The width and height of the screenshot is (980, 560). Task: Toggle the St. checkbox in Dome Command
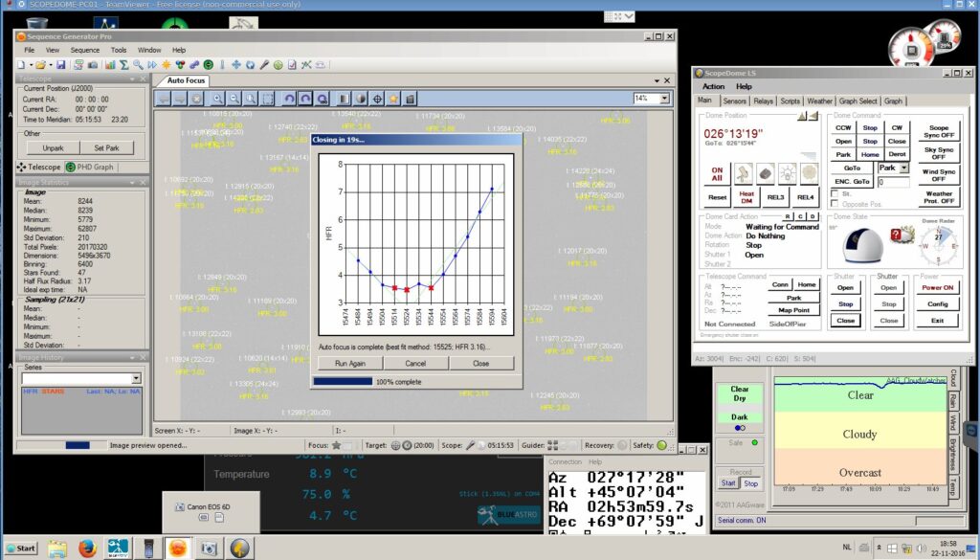[x=835, y=193]
